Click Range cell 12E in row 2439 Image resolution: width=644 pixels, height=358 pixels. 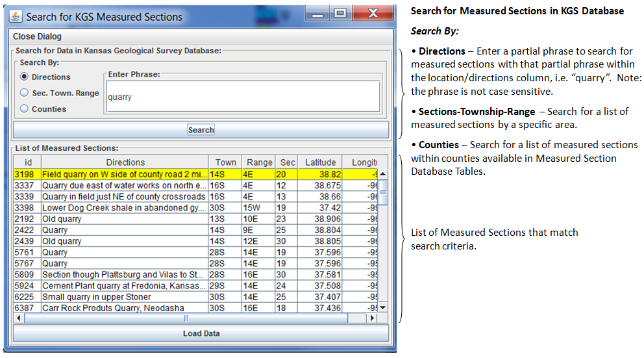coord(258,241)
